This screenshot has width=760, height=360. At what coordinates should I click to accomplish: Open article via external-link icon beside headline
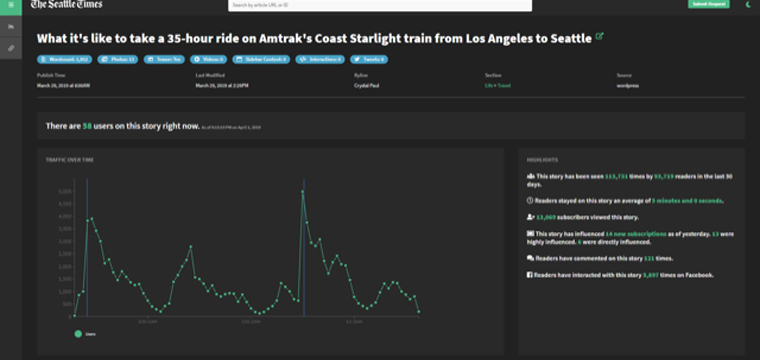point(600,37)
